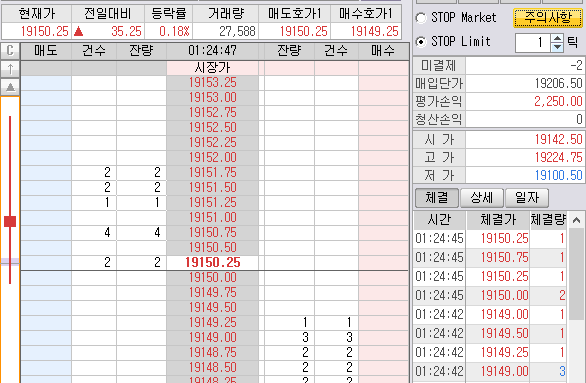Click the 고가 value 19224.75
Image resolution: width=586 pixels, height=383 pixels.
pos(558,157)
